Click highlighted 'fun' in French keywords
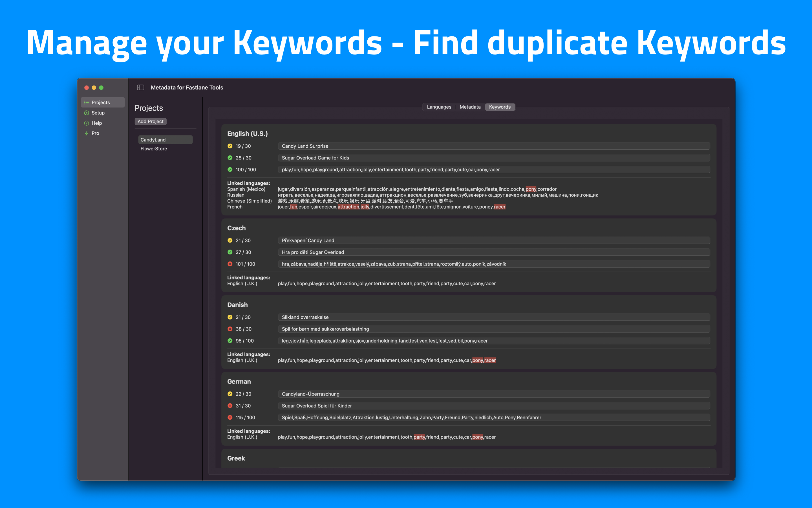The image size is (812, 508). pos(294,207)
